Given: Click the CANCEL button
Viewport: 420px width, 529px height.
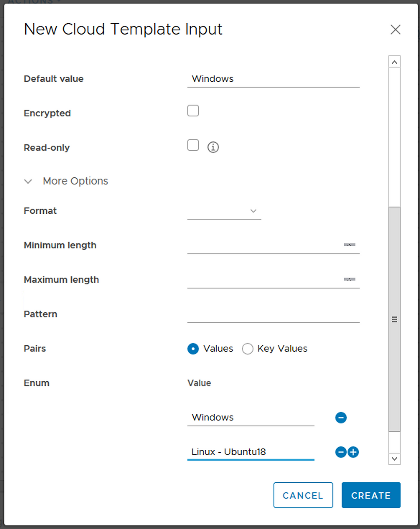Looking at the screenshot, I should pyautogui.click(x=303, y=495).
